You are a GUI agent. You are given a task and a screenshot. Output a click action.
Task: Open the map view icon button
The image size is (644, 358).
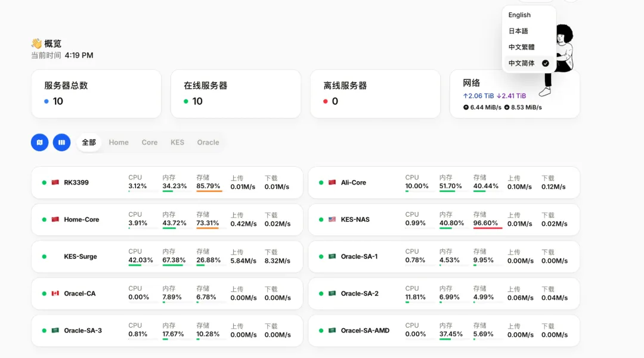39,142
